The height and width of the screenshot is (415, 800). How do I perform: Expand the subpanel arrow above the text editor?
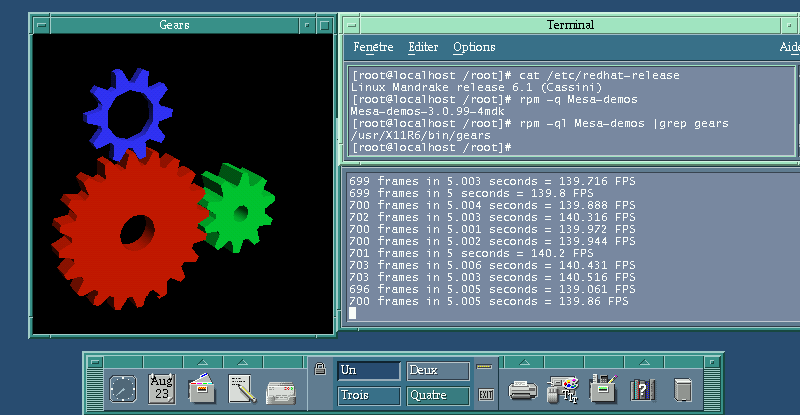point(243,362)
